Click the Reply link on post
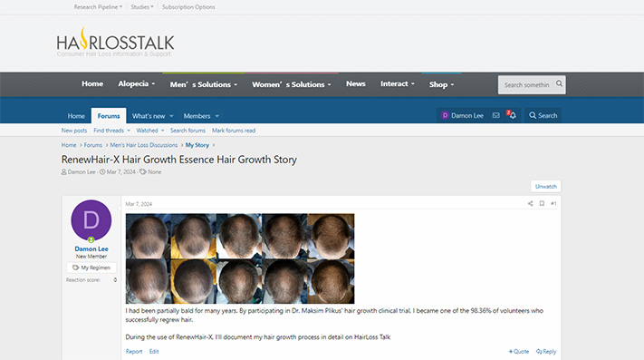 546,351
